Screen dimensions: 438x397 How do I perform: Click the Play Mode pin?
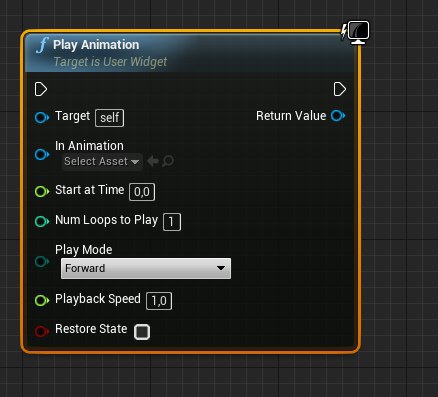pos(42,262)
